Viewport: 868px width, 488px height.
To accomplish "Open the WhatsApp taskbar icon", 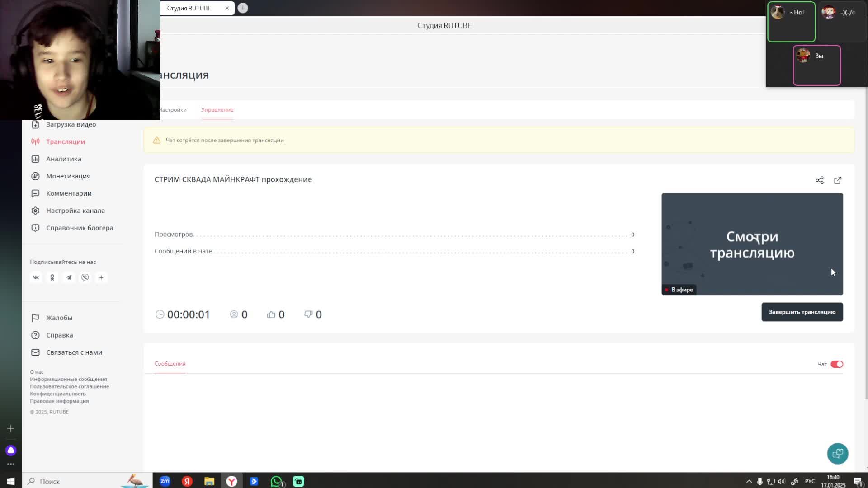I will (x=277, y=481).
